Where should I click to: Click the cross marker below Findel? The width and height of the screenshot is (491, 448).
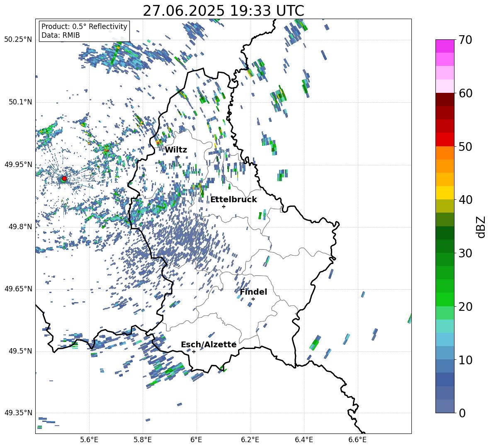tap(253, 299)
